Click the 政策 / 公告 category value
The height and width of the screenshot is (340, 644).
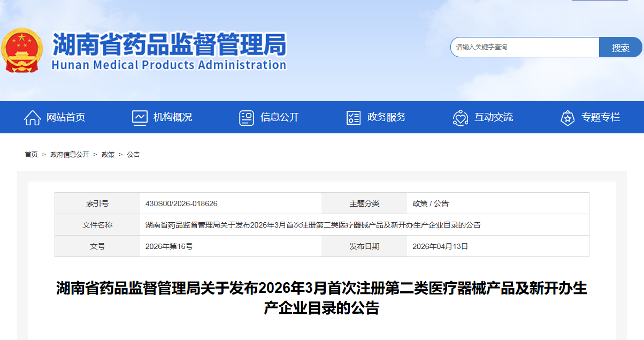pos(431,203)
